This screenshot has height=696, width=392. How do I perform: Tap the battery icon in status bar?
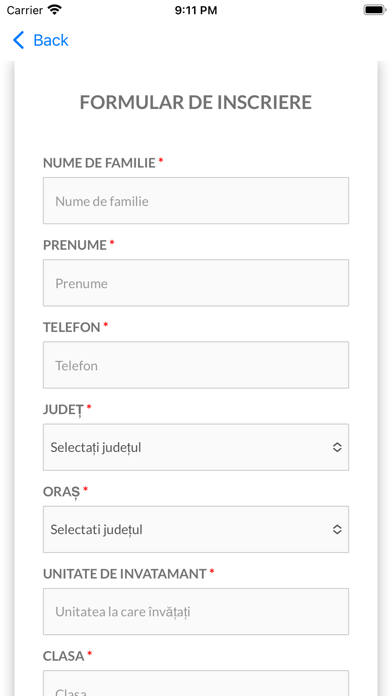click(374, 10)
